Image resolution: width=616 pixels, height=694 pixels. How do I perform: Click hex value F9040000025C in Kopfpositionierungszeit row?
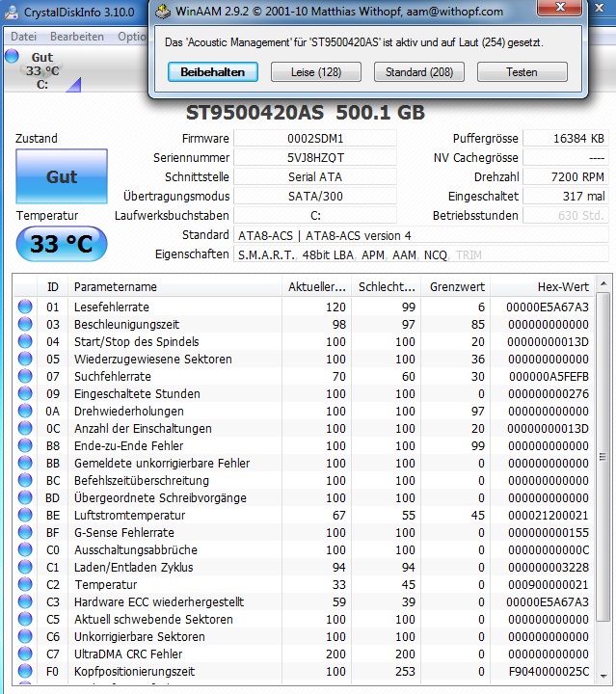coord(549,671)
